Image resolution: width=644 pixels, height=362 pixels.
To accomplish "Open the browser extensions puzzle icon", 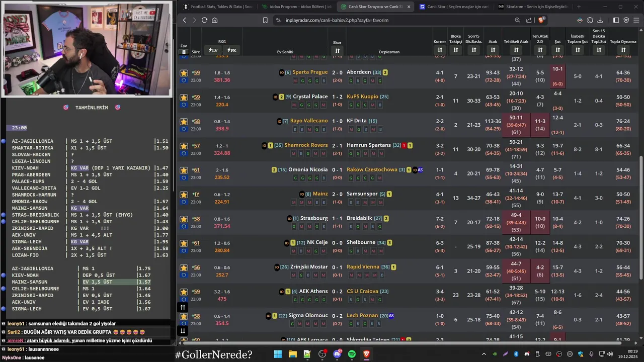I will click(x=590, y=20).
